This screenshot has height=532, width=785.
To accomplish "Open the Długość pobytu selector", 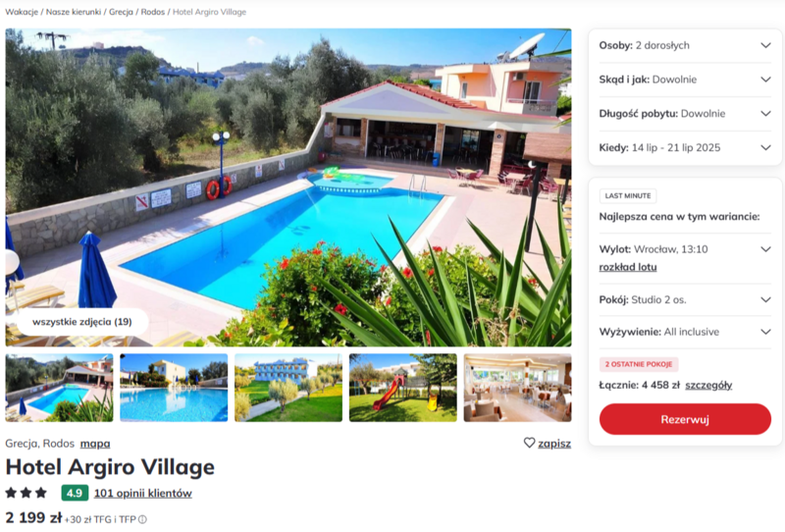I will pyautogui.click(x=685, y=114).
